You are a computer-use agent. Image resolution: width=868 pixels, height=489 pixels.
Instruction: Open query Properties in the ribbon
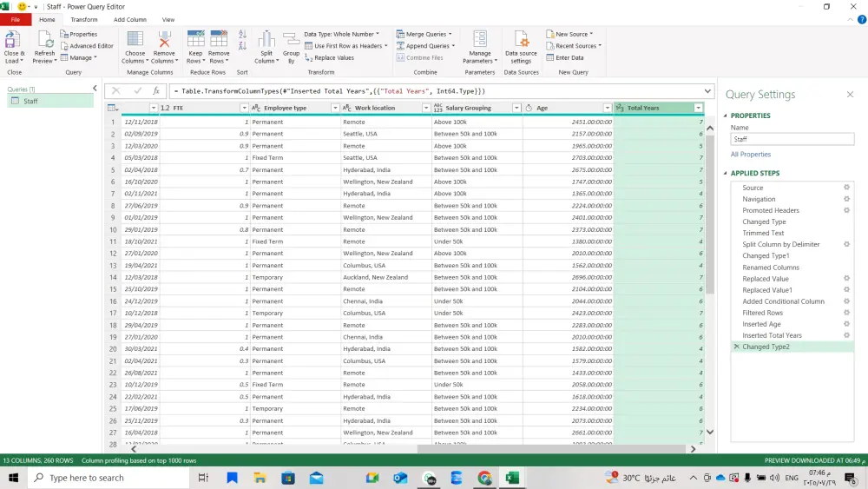click(79, 35)
